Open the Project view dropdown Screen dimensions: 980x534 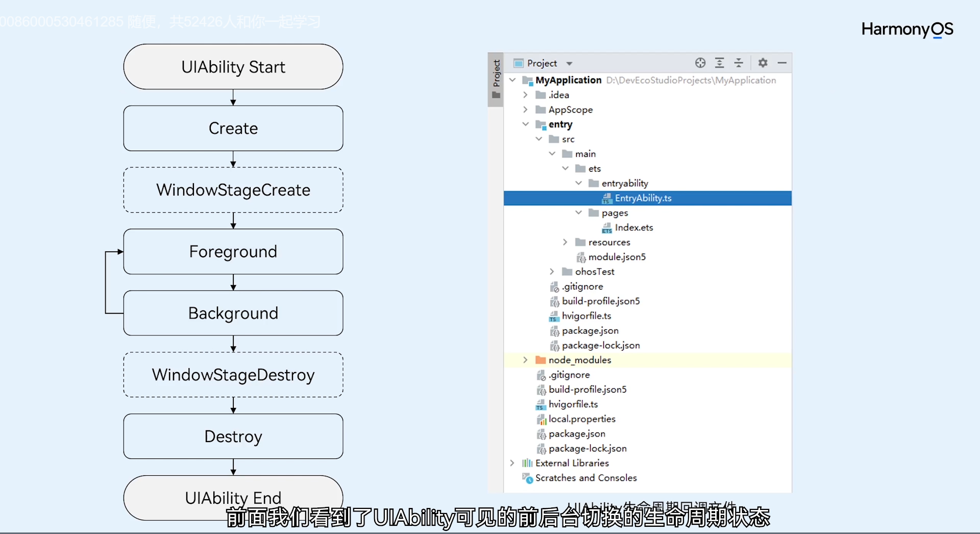coord(569,64)
